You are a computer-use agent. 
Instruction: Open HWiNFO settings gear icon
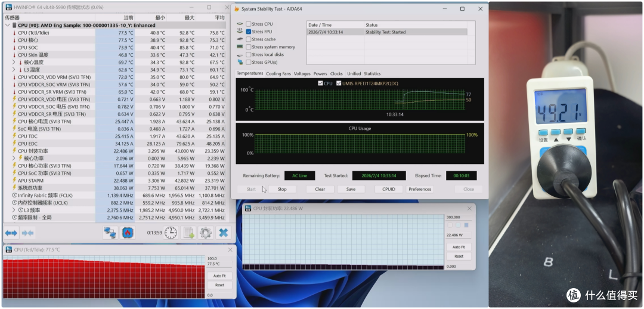[205, 233]
